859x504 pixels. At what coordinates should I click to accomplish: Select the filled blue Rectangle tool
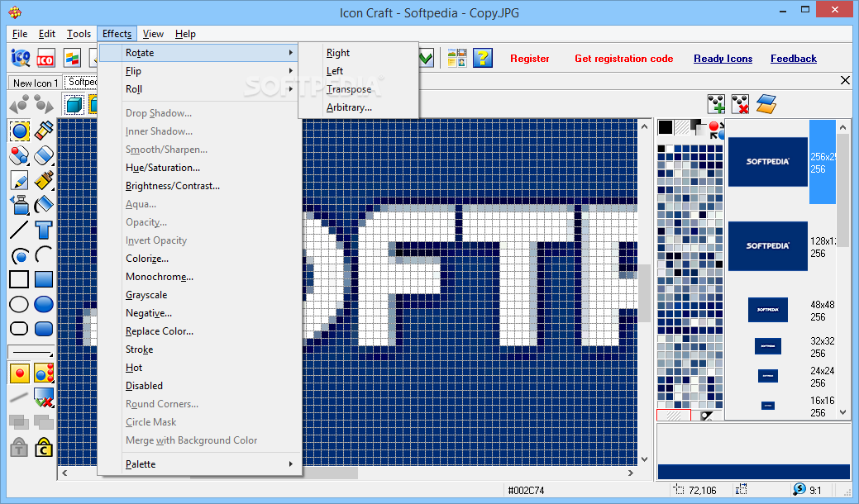(x=44, y=279)
